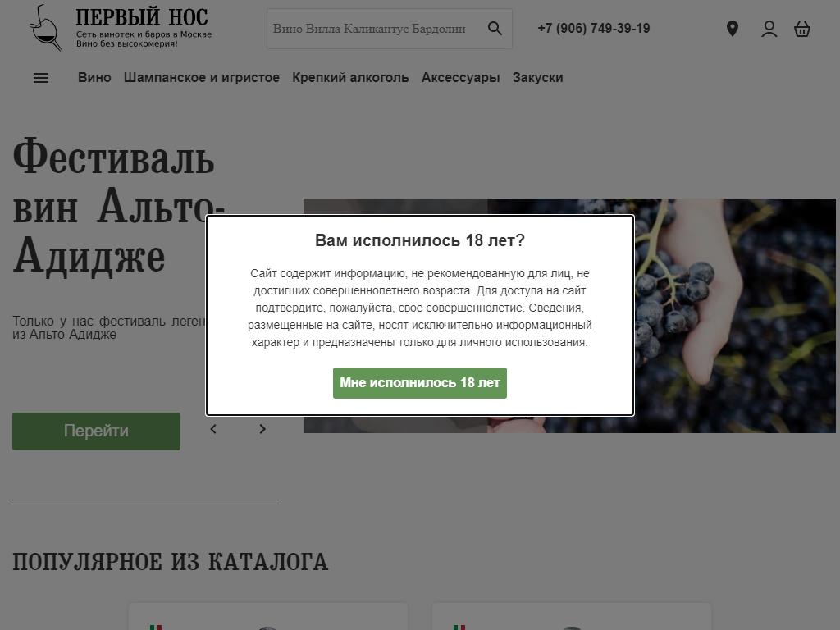Click the Первый Нос site title

(141, 17)
